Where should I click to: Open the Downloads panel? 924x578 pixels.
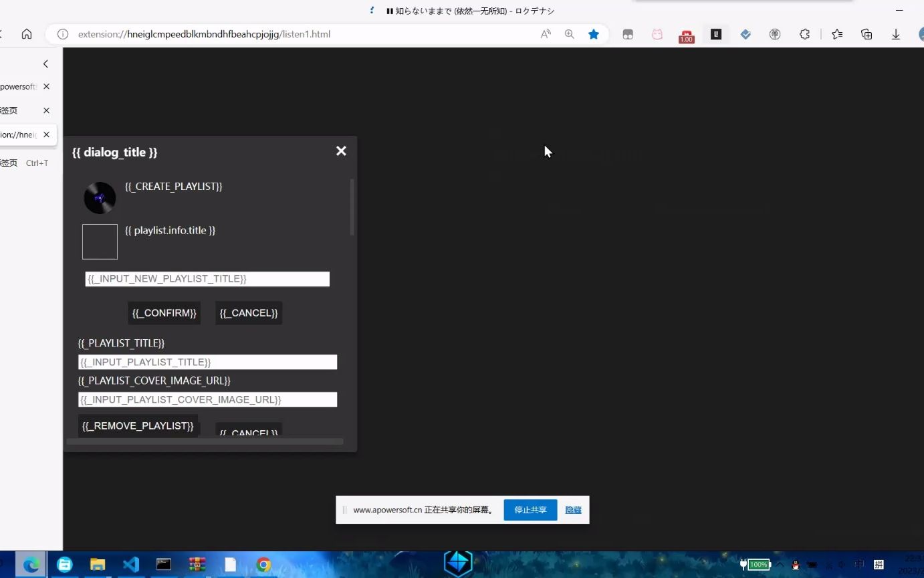point(896,34)
